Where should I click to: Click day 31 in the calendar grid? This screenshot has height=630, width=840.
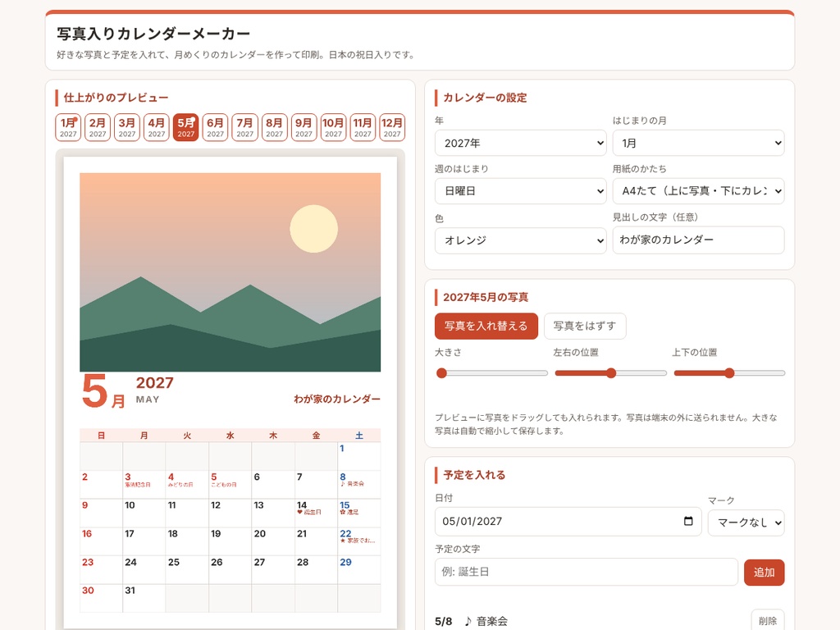[144, 598]
